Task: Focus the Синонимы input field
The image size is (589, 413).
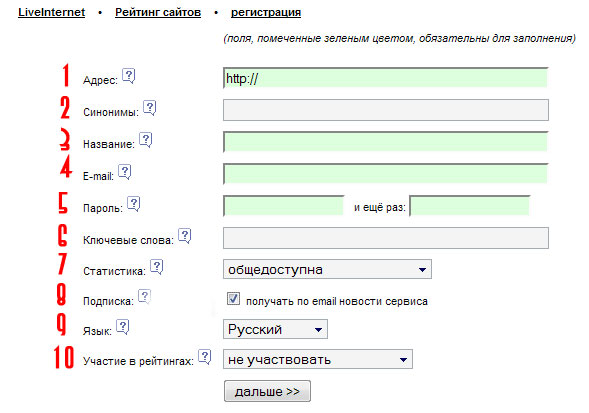Action: coord(386,110)
